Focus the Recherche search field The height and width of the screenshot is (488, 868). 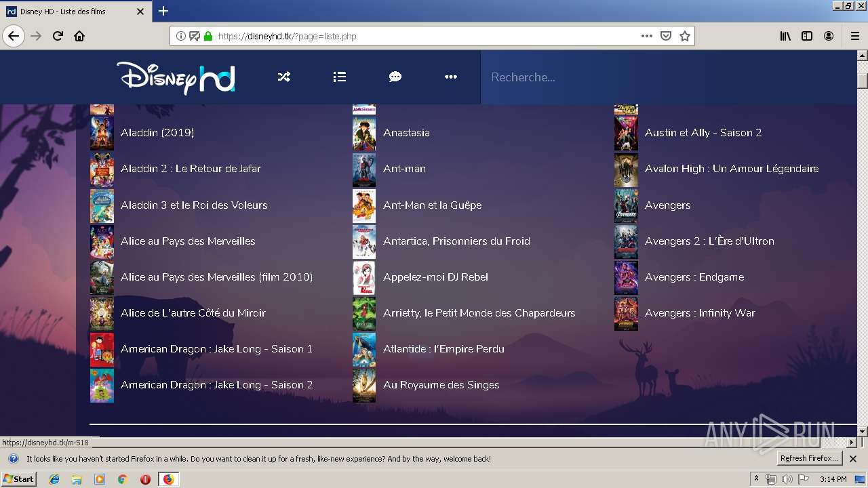coord(669,77)
